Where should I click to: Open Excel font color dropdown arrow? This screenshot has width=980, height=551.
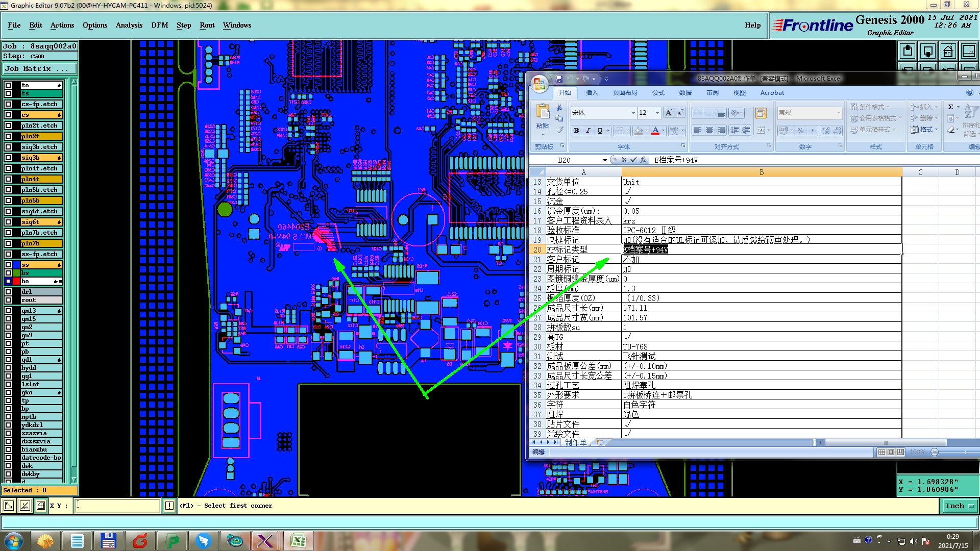point(663,131)
